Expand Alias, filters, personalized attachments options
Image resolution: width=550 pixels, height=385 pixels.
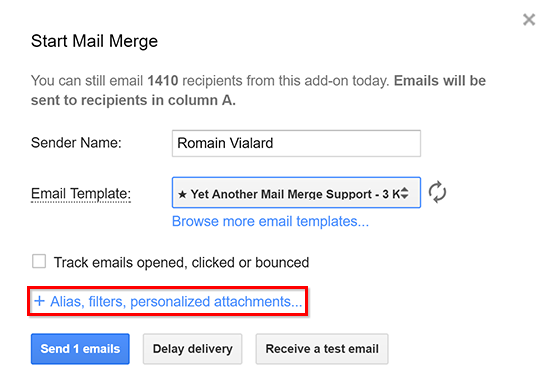point(168,301)
